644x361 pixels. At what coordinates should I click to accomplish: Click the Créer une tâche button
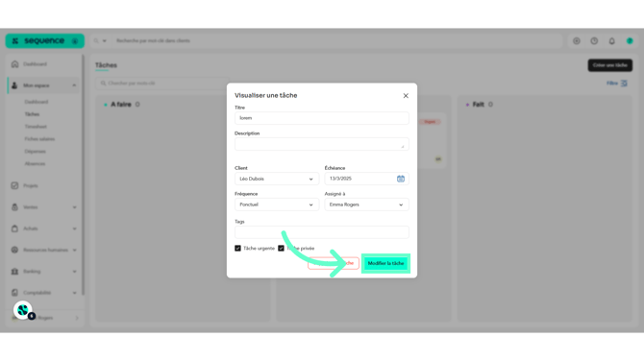pyautogui.click(x=610, y=65)
